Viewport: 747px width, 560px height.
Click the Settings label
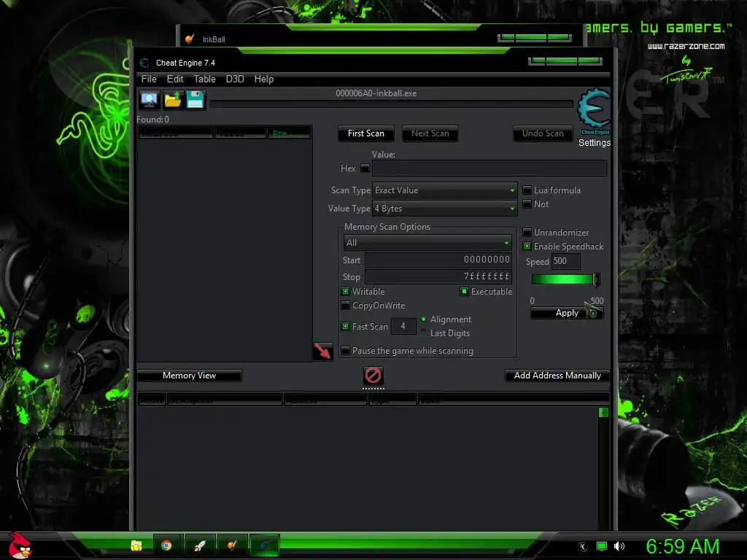594,142
